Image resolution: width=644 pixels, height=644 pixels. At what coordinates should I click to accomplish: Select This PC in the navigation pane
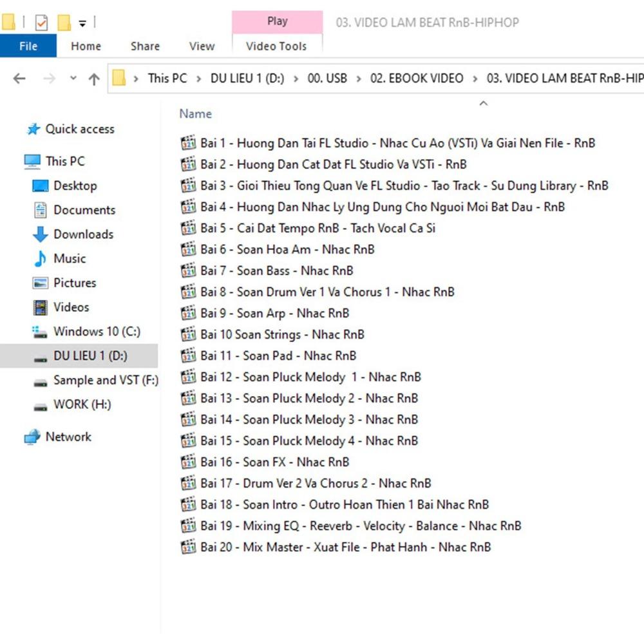[x=65, y=161]
